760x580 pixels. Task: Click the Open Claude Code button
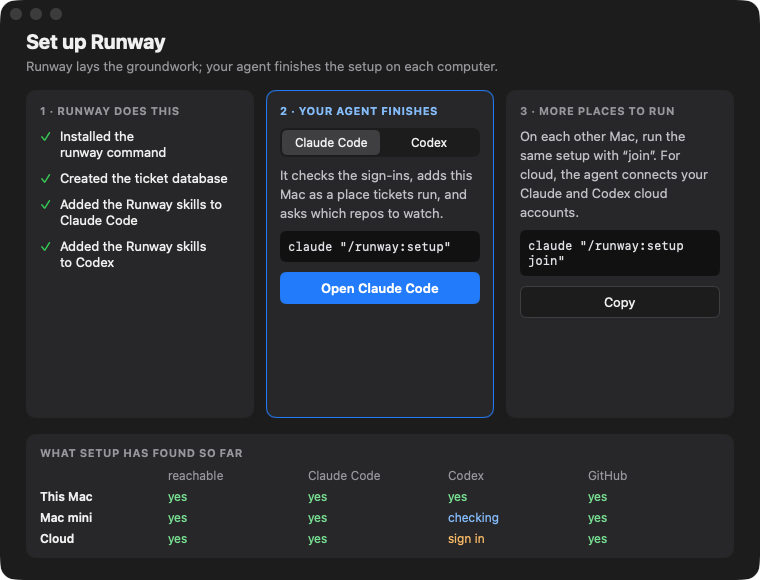pos(380,288)
